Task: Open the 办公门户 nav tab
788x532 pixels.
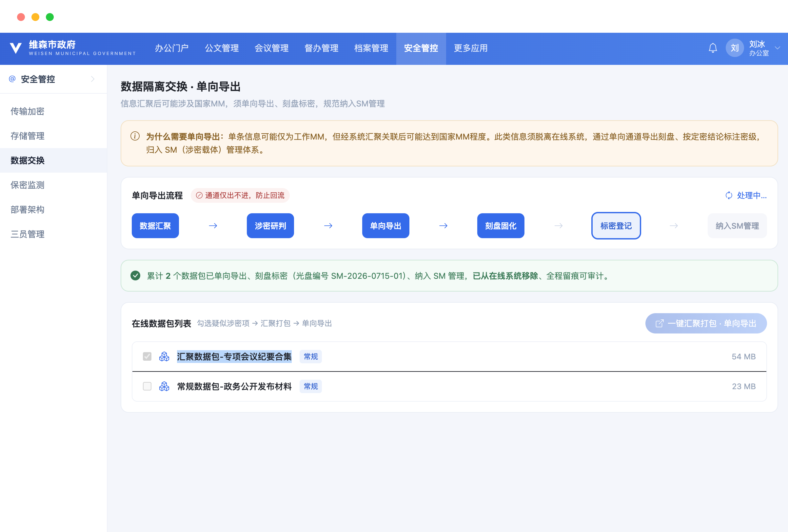Action: point(172,48)
